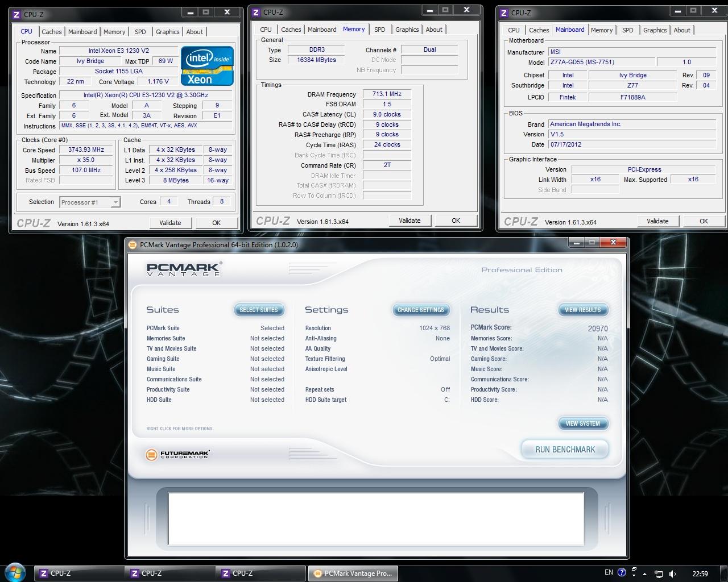Click the Select Suites button

click(259, 310)
